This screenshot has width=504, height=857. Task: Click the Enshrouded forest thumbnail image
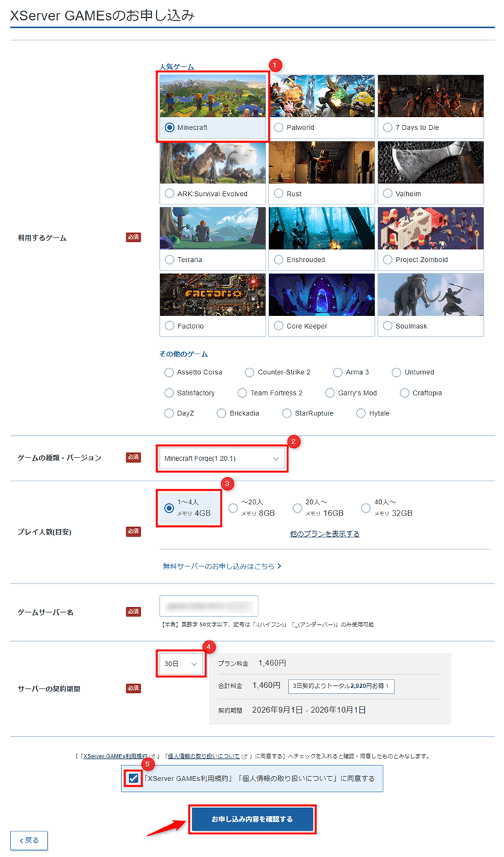322,228
